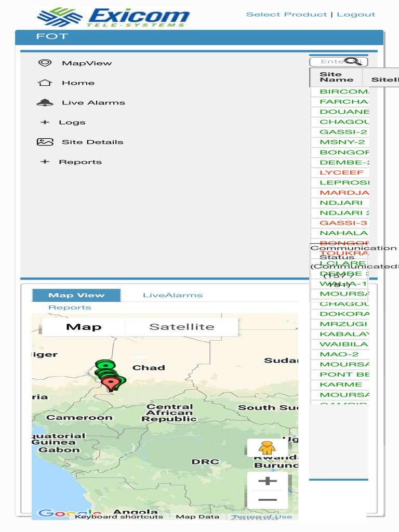Viewport: 399px width, 532px height.
Task: Click the Home house icon
Action: (x=45, y=83)
